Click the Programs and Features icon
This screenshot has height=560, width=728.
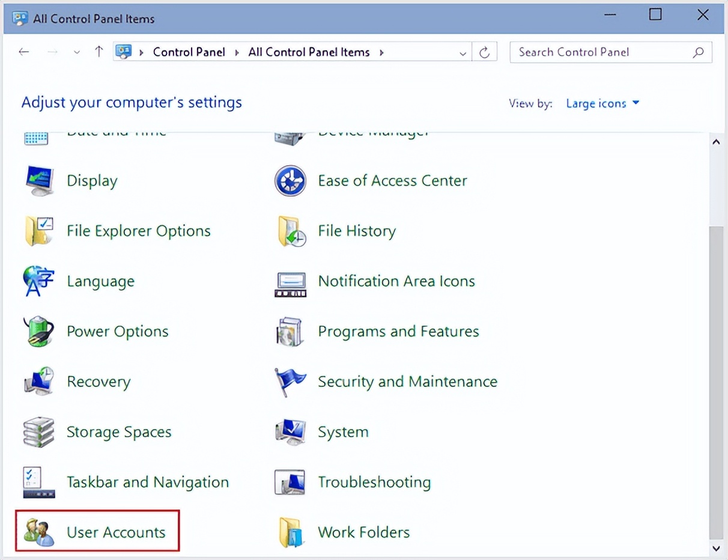pyautogui.click(x=290, y=332)
